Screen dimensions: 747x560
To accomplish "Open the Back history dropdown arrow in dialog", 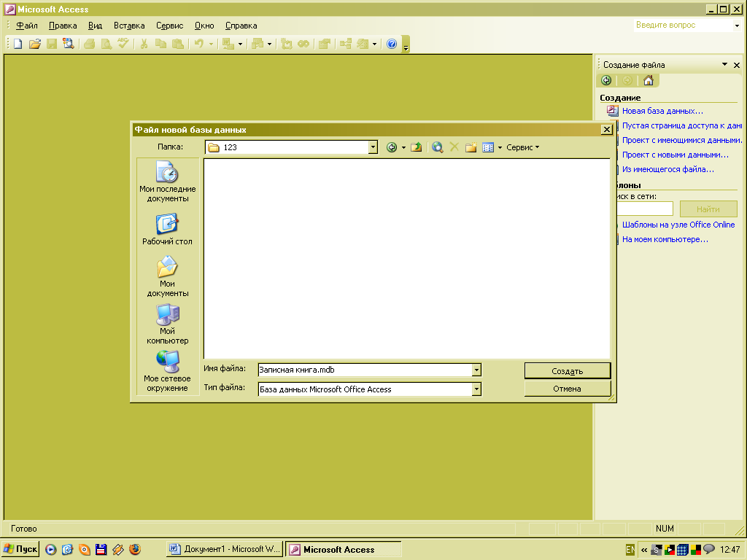I will point(403,147).
